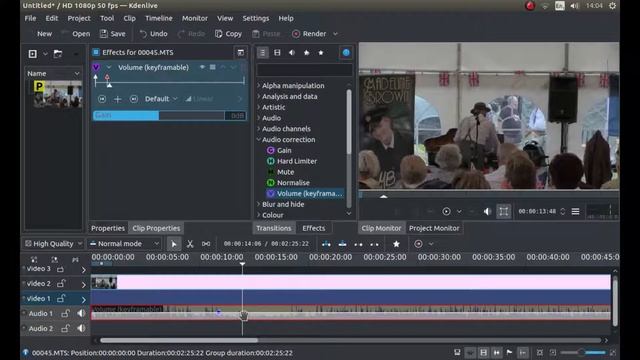Toggle the High Quality checkbox

(28, 244)
